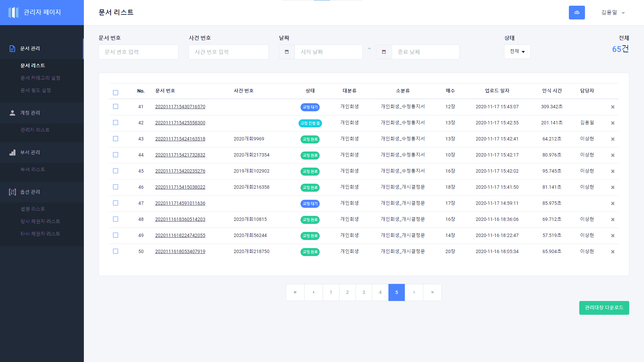The width and height of the screenshot is (644, 362).
Task: Check the box for row 47
Action: coord(116,203)
